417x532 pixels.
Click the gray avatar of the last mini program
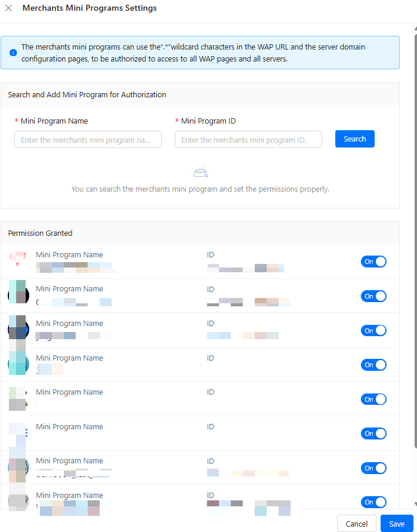17,501
